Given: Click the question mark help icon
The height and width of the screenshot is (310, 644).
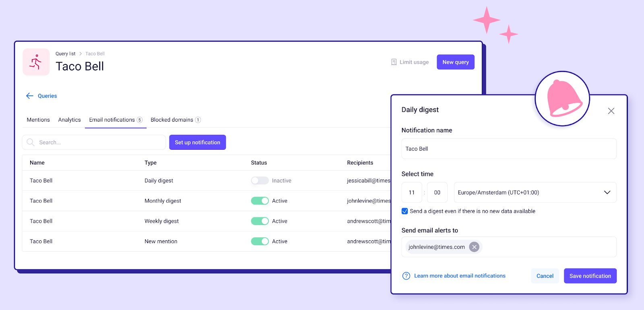Looking at the screenshot, I should tap(406, 276).
